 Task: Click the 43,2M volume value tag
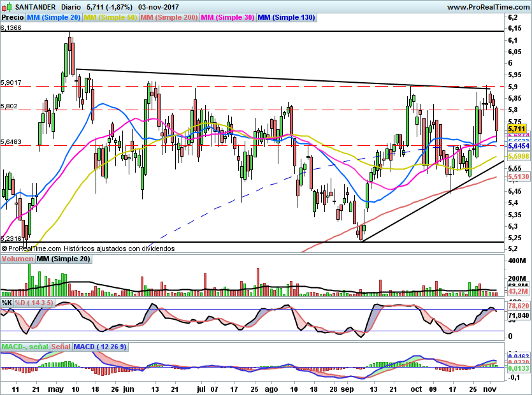coord(519,291)
